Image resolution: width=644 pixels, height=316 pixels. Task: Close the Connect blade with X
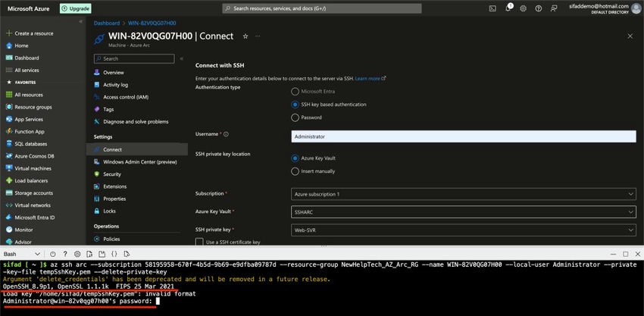630,36
